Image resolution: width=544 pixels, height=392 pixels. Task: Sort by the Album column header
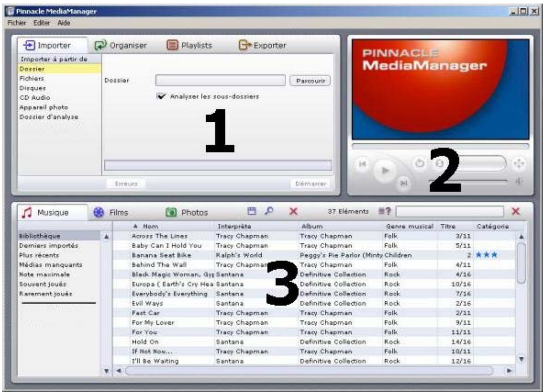(340, 226)
